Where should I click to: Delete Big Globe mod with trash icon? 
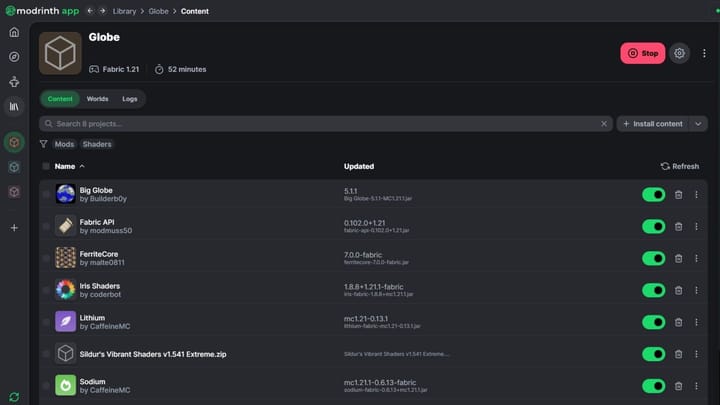(678, 194)
